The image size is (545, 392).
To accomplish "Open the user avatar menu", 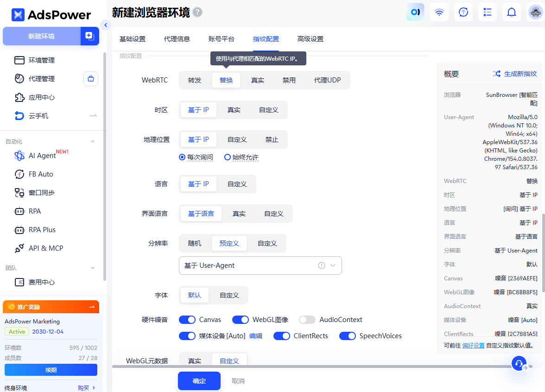I will (535, 12).
